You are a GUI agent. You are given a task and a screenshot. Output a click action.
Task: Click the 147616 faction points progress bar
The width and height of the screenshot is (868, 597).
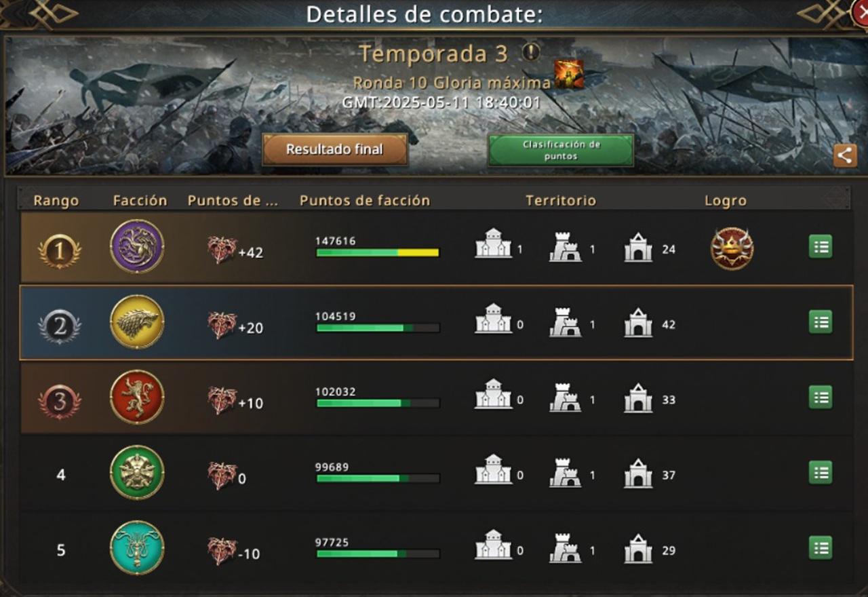click(x=378, y=252)
